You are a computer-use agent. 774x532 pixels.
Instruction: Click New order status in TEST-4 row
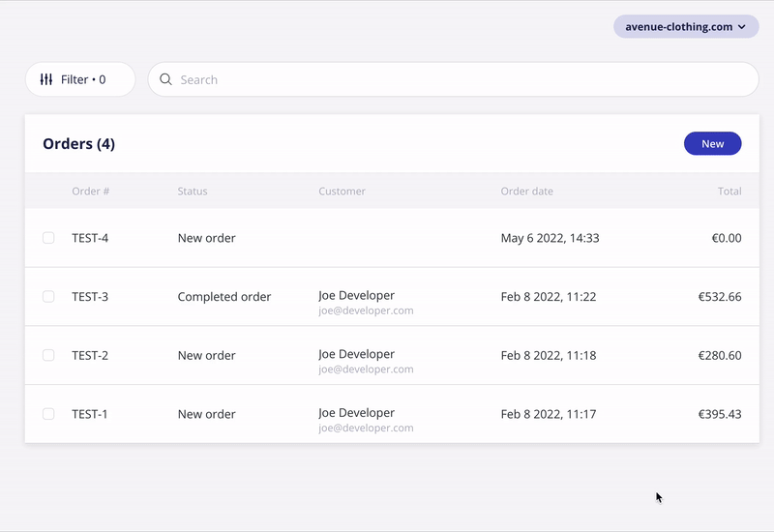(x=206, y=238)
